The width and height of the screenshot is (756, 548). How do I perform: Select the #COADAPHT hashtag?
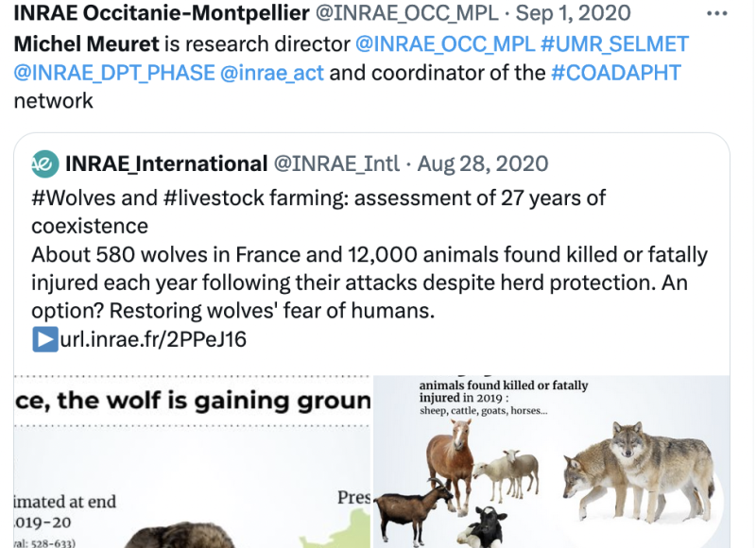[615, 72]
